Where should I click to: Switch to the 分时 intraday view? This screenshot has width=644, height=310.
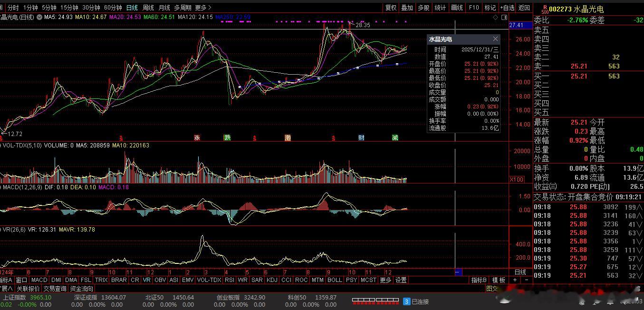click(13, 8)
